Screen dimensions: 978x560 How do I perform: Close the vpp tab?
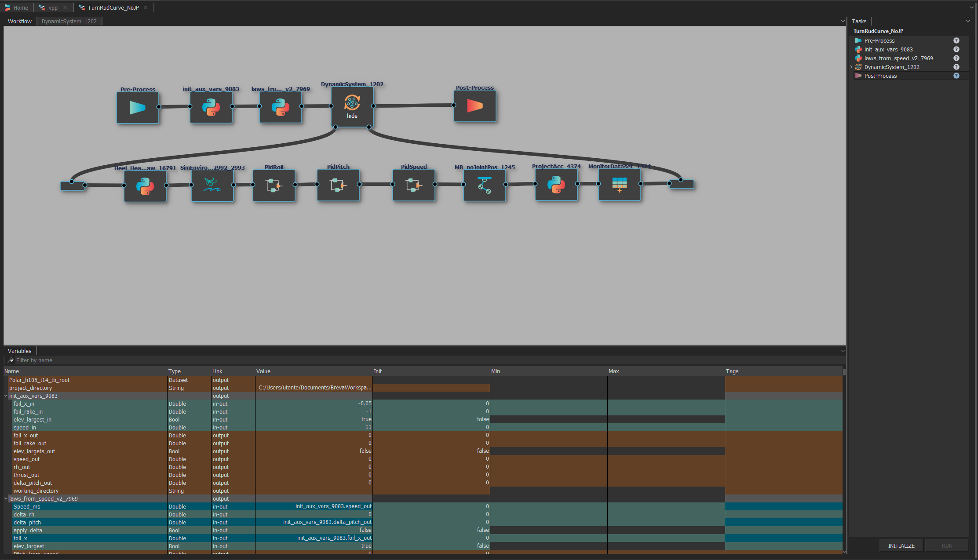[65, 7]
